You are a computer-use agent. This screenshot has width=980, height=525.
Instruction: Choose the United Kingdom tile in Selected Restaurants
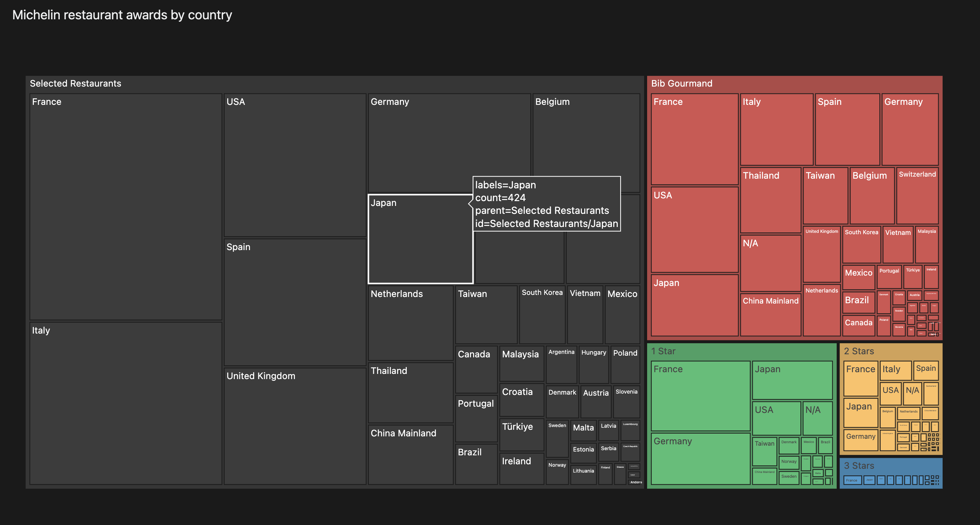[295, 426]
